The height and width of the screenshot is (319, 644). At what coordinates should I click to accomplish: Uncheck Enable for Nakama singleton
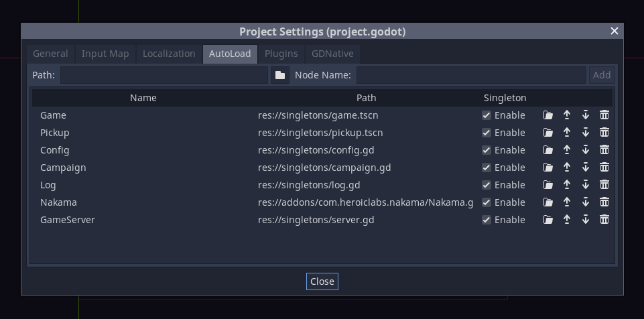(487, 202)
